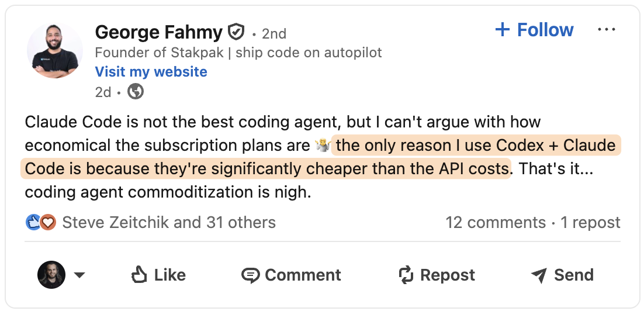Screen dimensions: 644x311
Task: Click your own avatar in the action bar
Action: (x=51, y=275)
